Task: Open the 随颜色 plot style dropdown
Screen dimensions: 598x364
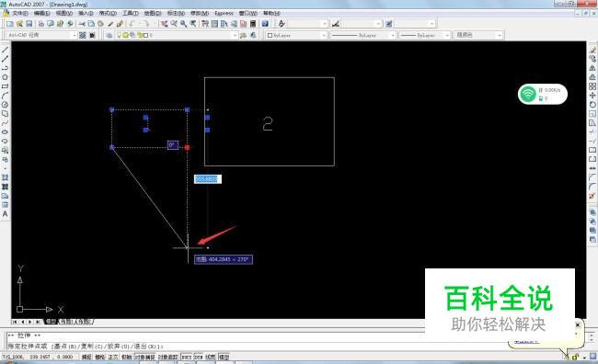Action: coord(500,35)
